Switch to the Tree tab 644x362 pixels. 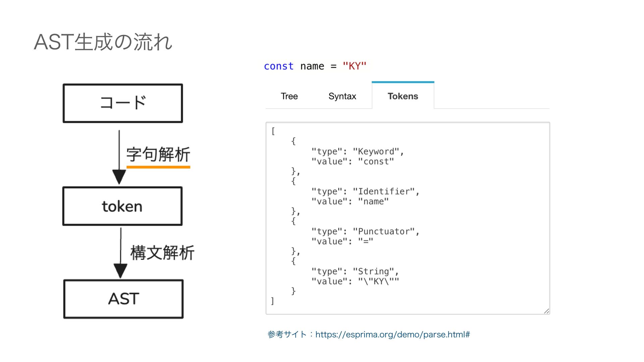tap(289, 96)
